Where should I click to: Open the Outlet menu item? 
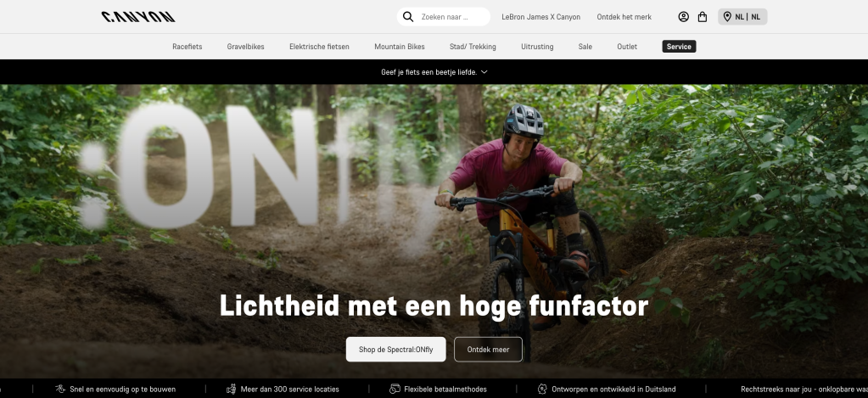[x=627, y=47]
